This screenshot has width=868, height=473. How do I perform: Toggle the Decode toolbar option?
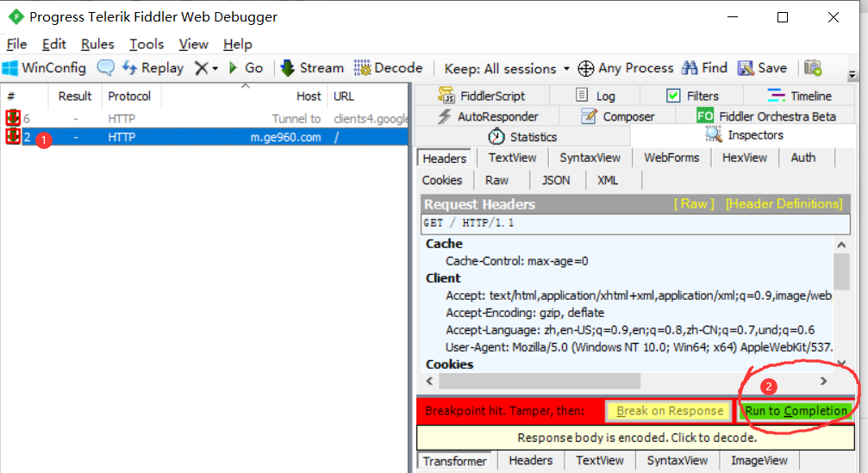388,68
